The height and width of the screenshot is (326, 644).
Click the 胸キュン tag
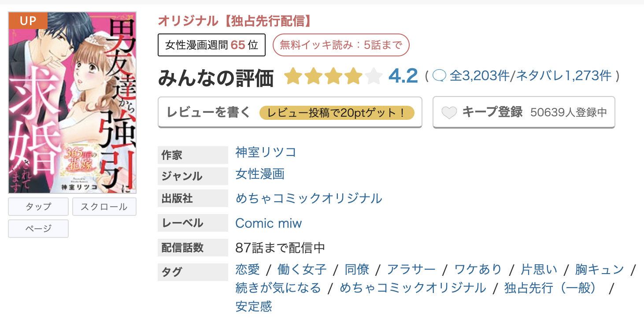[600, 269]
